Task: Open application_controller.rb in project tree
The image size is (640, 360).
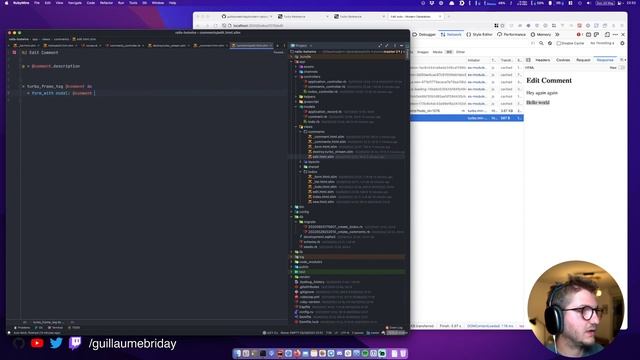Action: (x=327, y=82)
